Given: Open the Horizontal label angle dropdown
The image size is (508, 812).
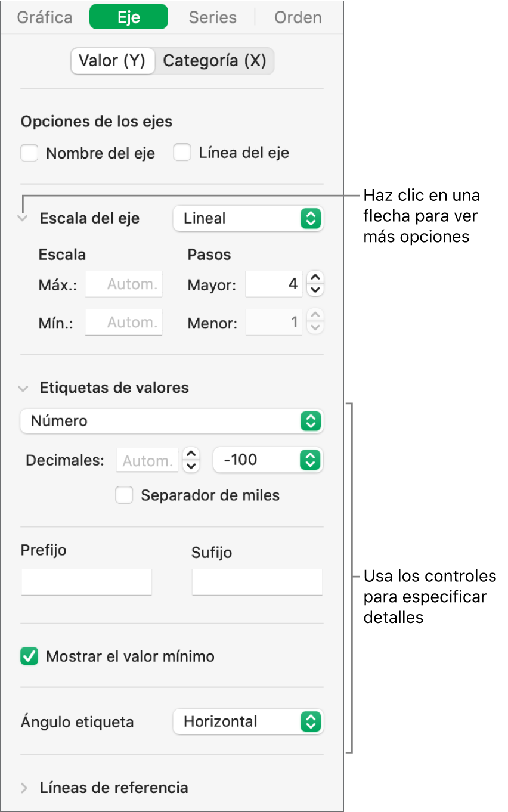Looking at the screenshot, I should pyautogui.click(x=247, y=722).
